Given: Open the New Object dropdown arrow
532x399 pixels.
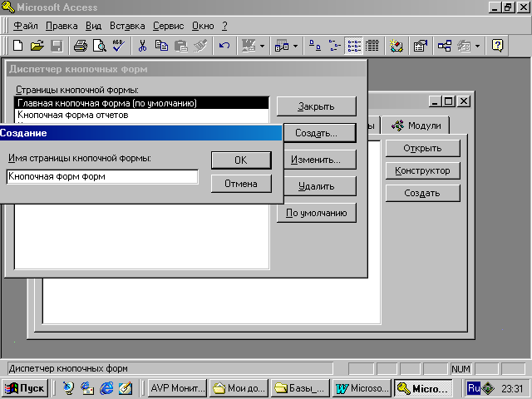Looking at the screenshot, I should (477, 46).
